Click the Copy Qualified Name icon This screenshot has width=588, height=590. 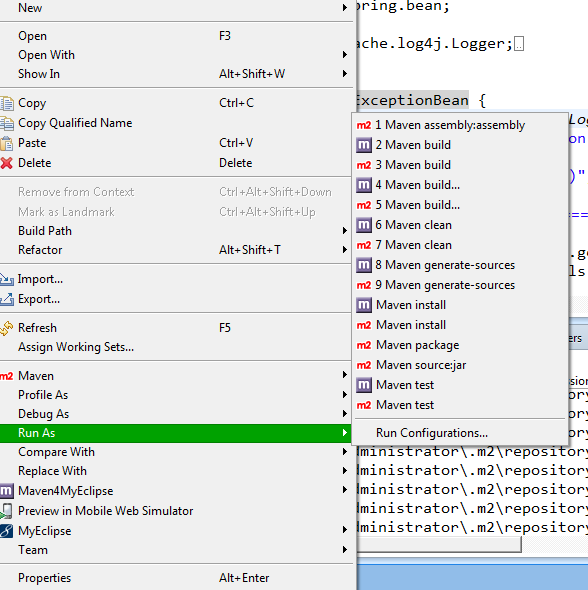pyautogui.click(x=7, y=123)
